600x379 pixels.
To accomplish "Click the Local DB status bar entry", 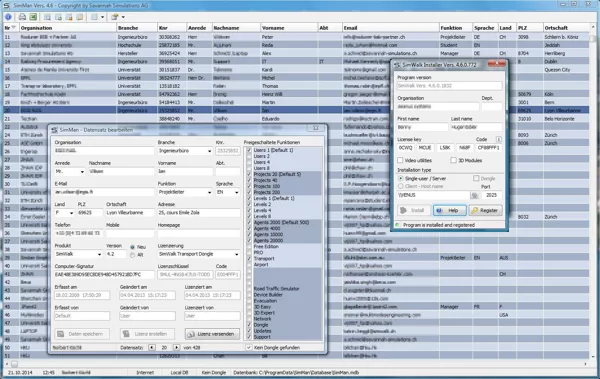I will [179, 372].
